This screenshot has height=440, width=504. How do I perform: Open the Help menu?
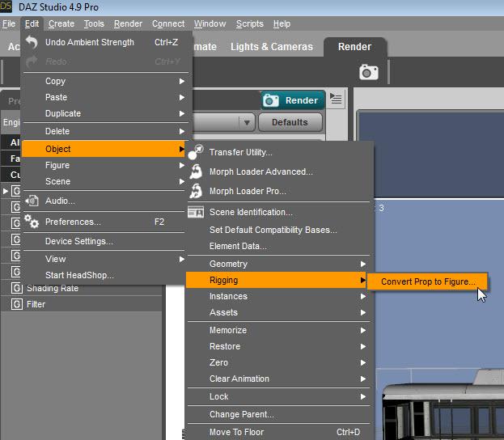(282, 23)
